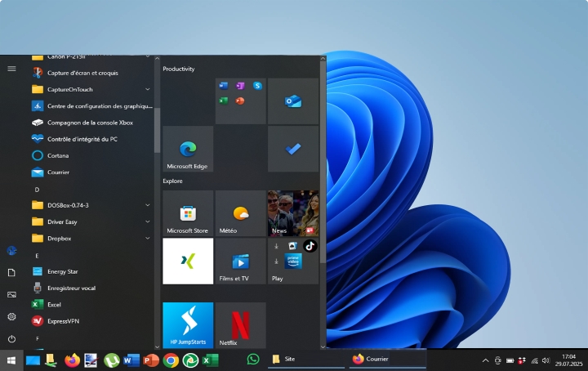Open the red badge tray icon
588x371 pixels.
click(x=522, y=360)
